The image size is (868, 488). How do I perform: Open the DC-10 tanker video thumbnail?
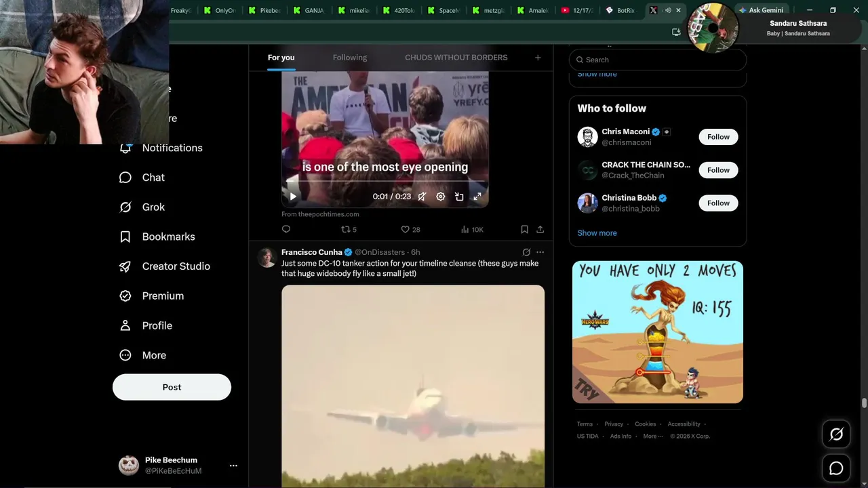point(413,386)
